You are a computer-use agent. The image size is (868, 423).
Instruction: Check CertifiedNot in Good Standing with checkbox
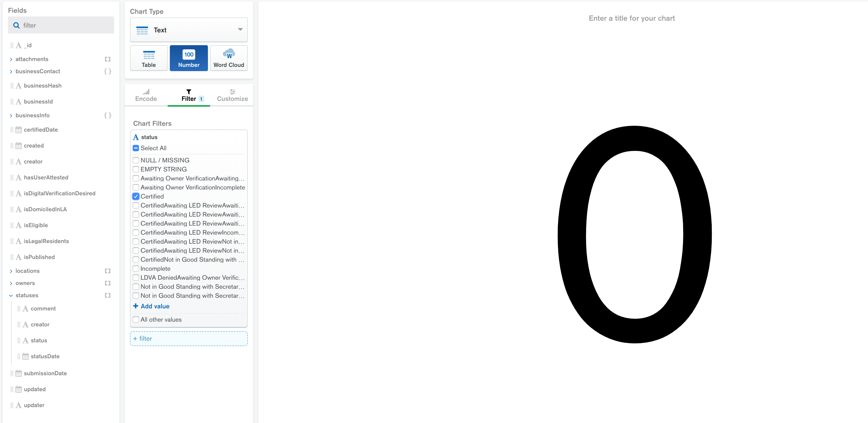136,260
